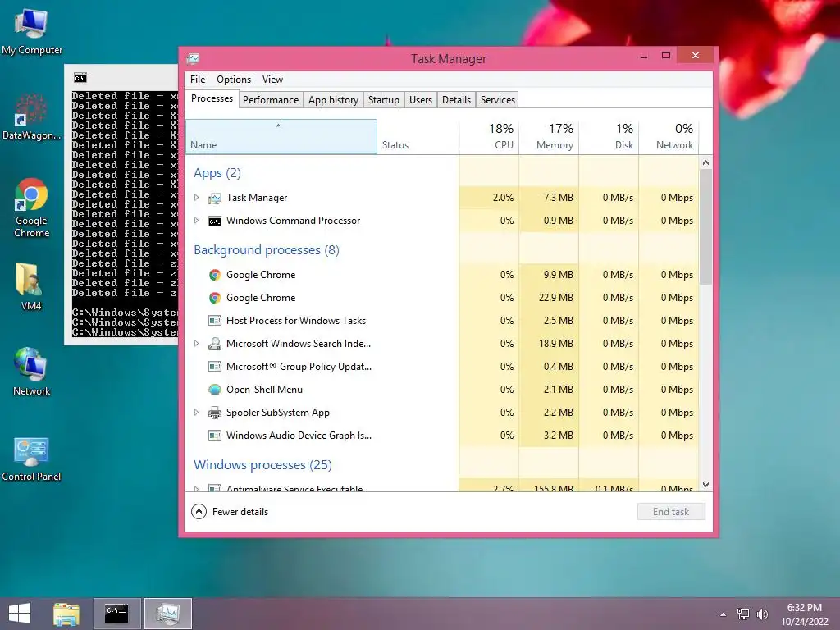Click the Open-Shell Menu process name
The image size is (840, 630).
(264, 390)
